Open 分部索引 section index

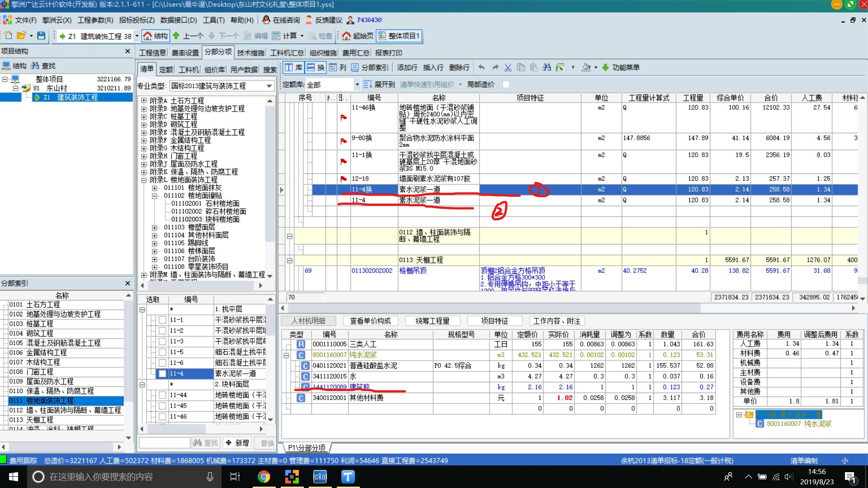pos(370,67)
